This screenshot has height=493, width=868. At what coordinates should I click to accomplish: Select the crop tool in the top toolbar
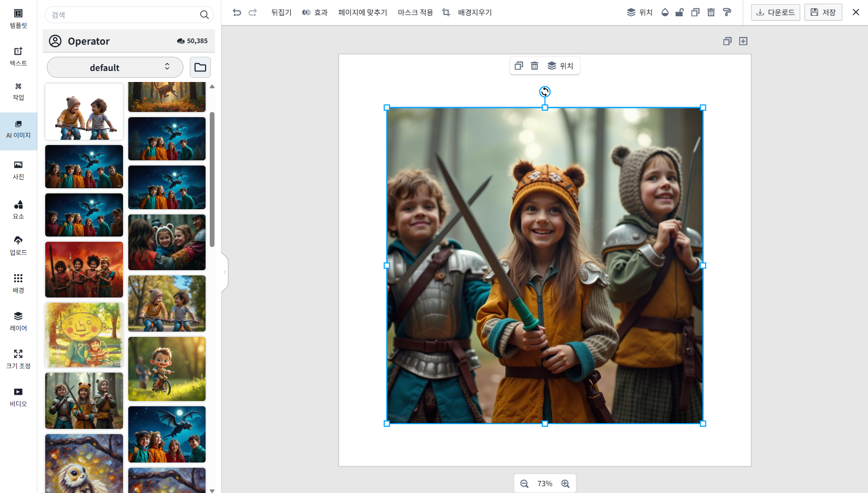point(446,12)
